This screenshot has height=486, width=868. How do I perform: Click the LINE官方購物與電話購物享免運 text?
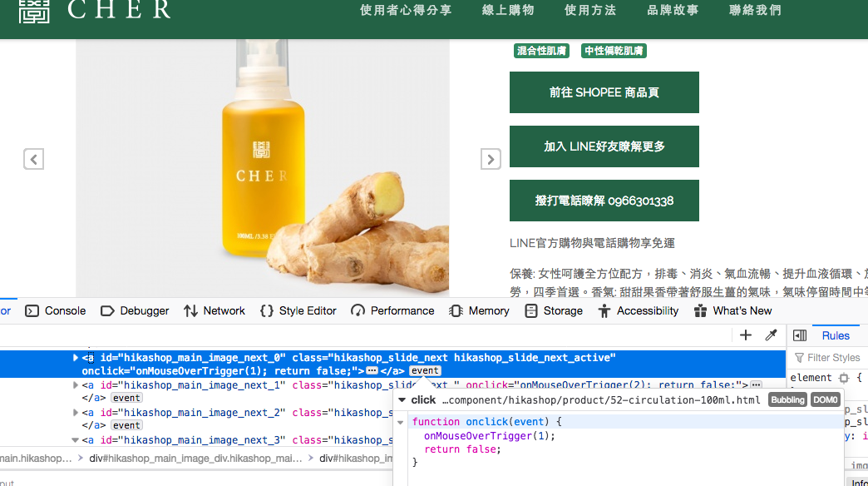[x=592, y=243]
